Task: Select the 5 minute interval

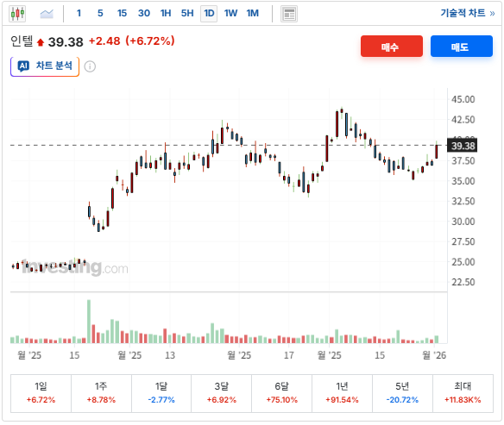Action: tap(100, 13)
